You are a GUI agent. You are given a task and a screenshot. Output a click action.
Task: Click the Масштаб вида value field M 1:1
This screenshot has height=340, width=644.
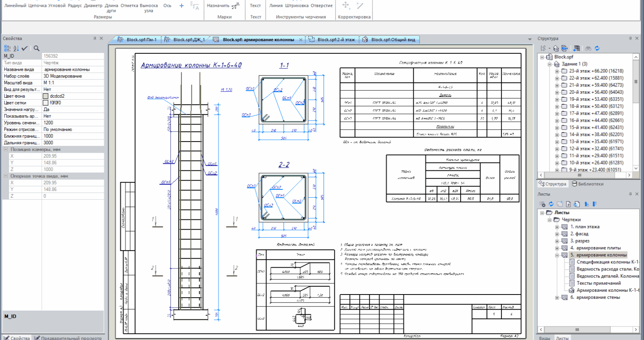click(x=73, y=83)
